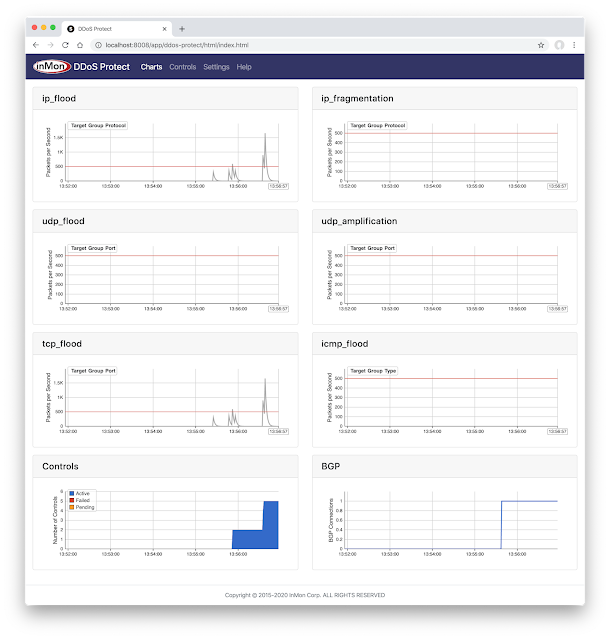Go to the browser home icon

click(x=80, y=45)
